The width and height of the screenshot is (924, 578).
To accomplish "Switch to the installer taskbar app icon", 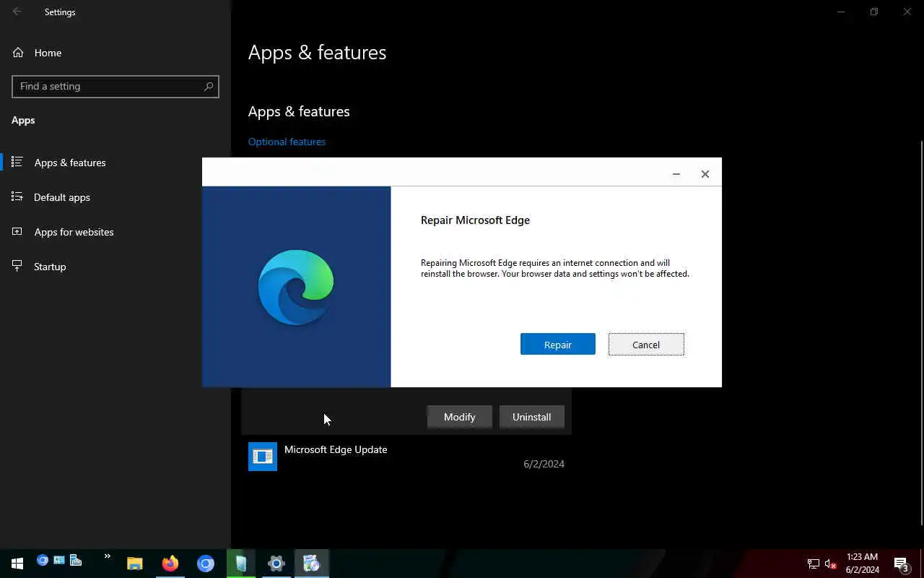I will point(312,564).
